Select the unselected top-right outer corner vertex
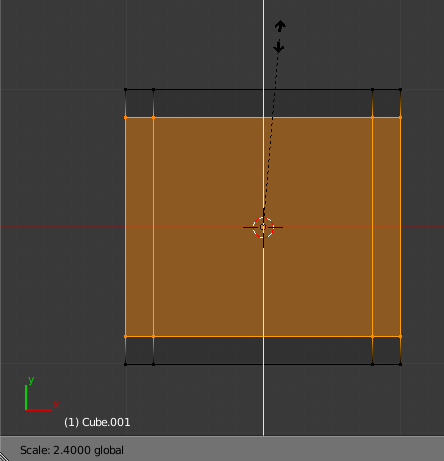Viewport: 444px width, 461px height. 400,90
